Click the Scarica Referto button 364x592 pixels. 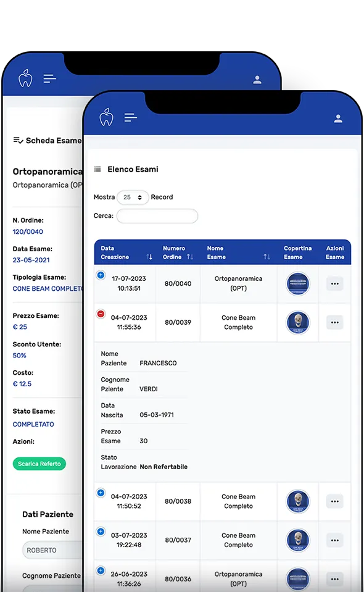[x=39, y=464]
